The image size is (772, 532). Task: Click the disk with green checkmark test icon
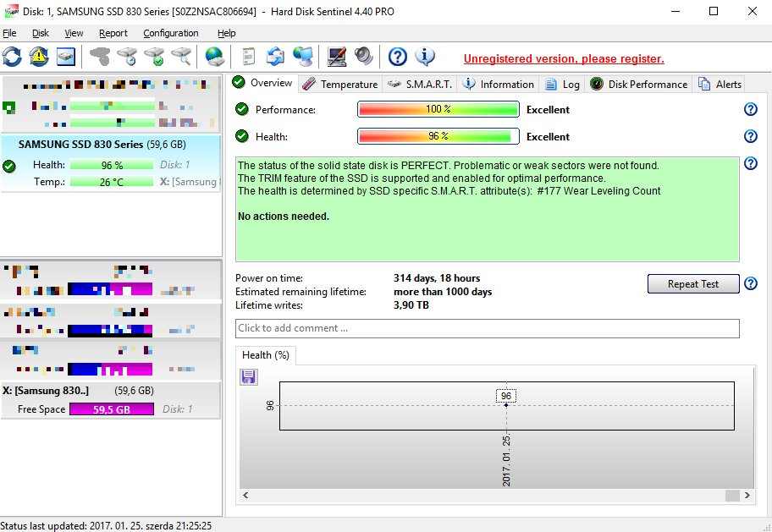point(155,57)
